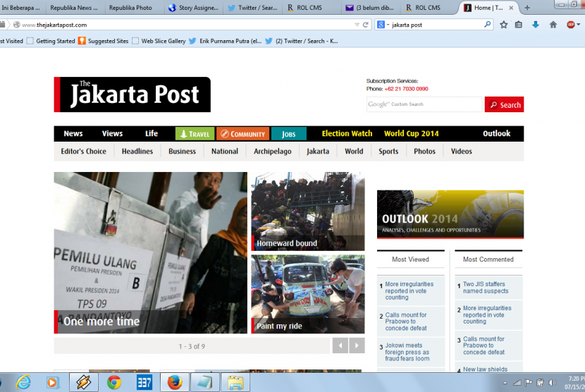Launch Internet Explorer from the taskbar

(23, 382)
